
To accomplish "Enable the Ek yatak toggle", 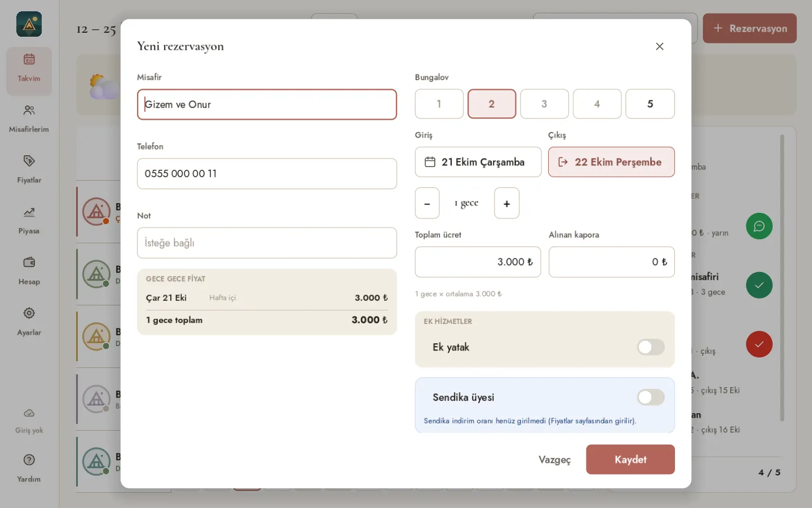I will point(651,347).
